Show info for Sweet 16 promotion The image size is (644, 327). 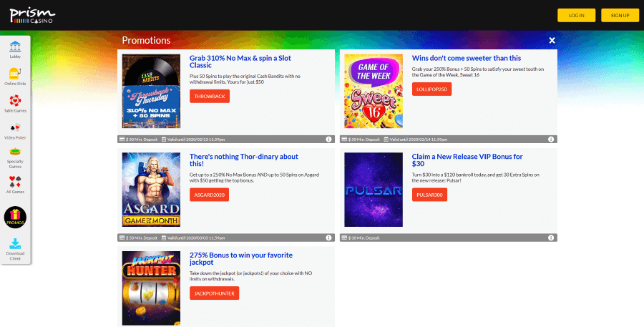tap(551, 140)
